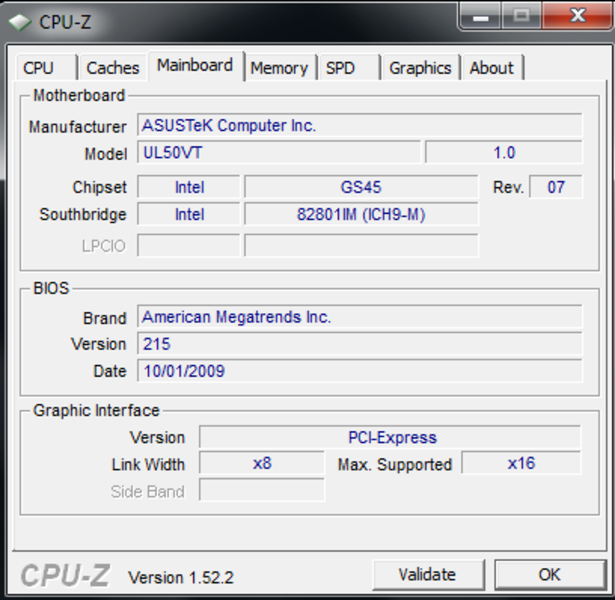Switch to the SPD tab
This screenshot has height=600, width=615.
tap(349, 68)
